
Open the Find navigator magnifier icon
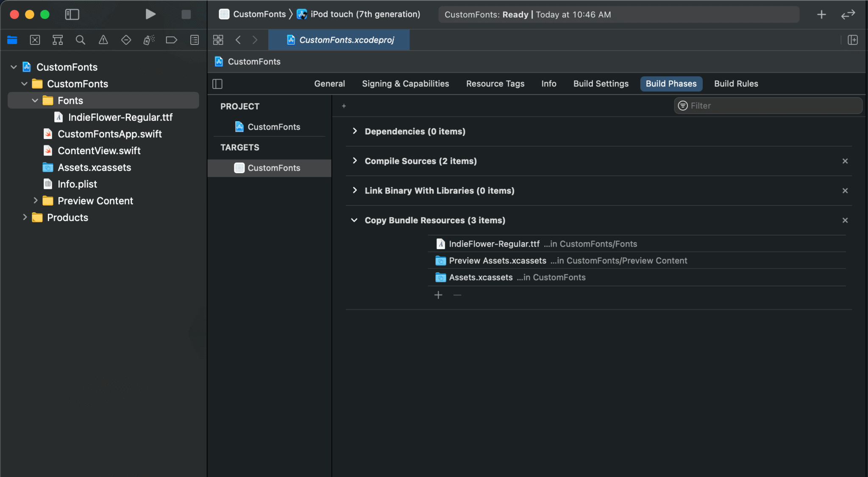coord(80,40)
